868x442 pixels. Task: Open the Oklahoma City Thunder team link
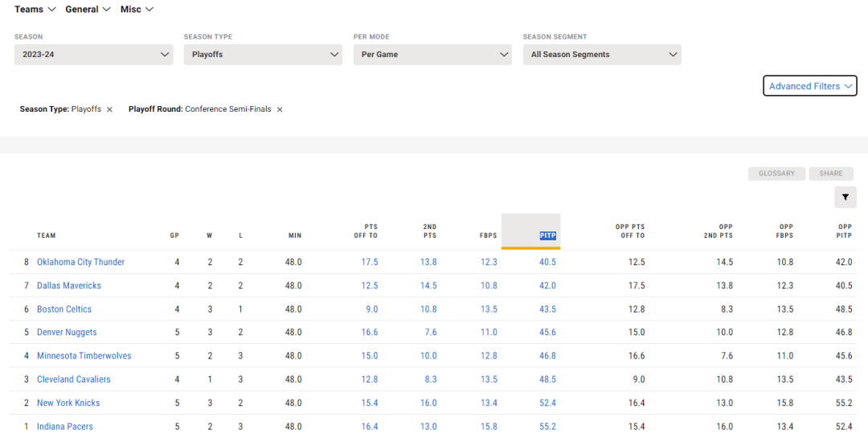(81, 262)
